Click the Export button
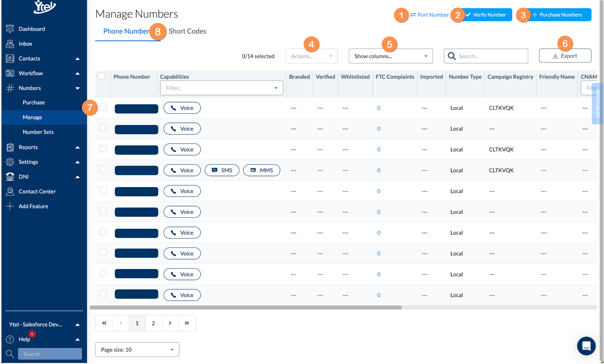Image resolution: width=604 pixels, height=364 pixels. tap(565, 56)
